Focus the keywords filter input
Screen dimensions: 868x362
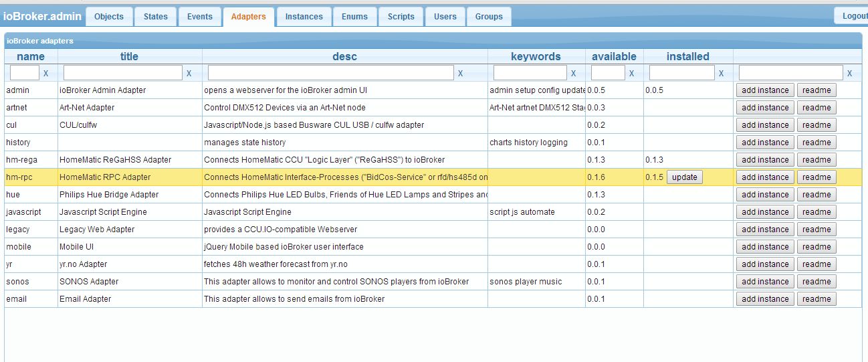pos(530,73)
